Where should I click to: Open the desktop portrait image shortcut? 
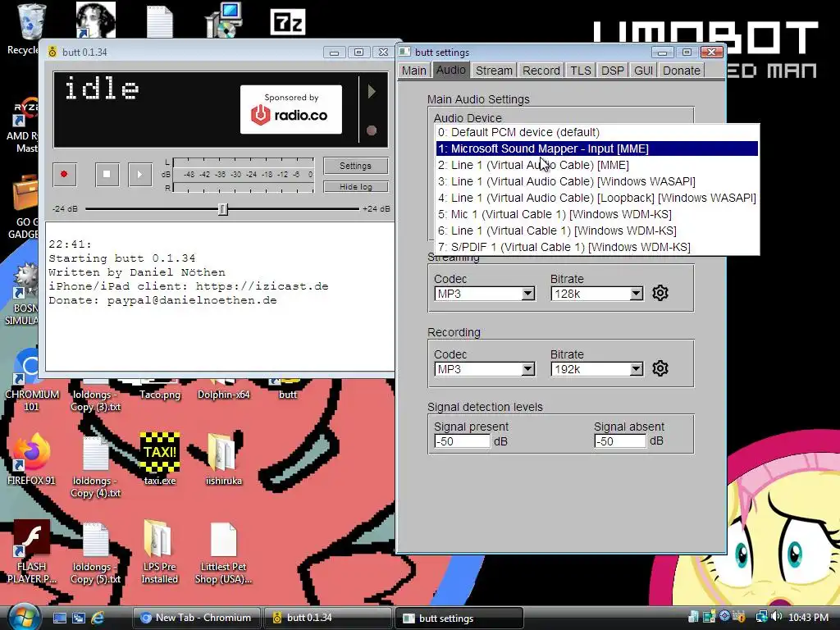pos(95,20)
